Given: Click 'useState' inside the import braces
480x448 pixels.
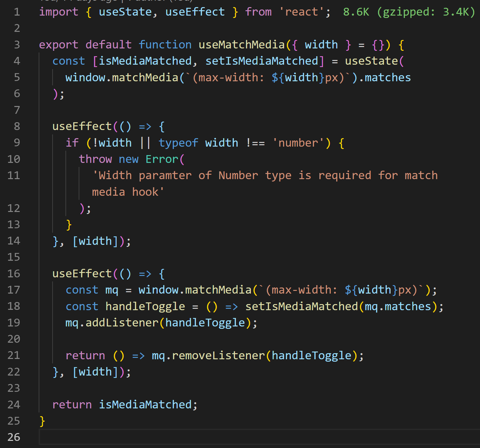Looking at the screenshot, I should pyautogui.click(x=125, y=12).
